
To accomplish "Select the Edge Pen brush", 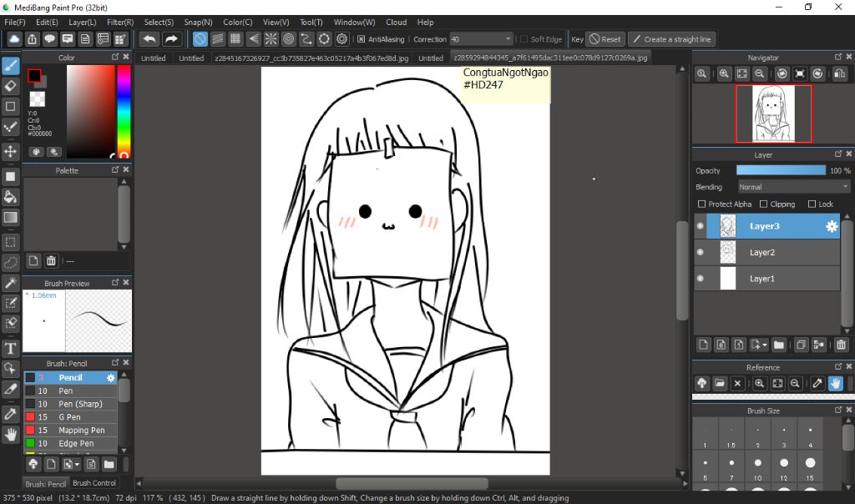I will point(71,444).
